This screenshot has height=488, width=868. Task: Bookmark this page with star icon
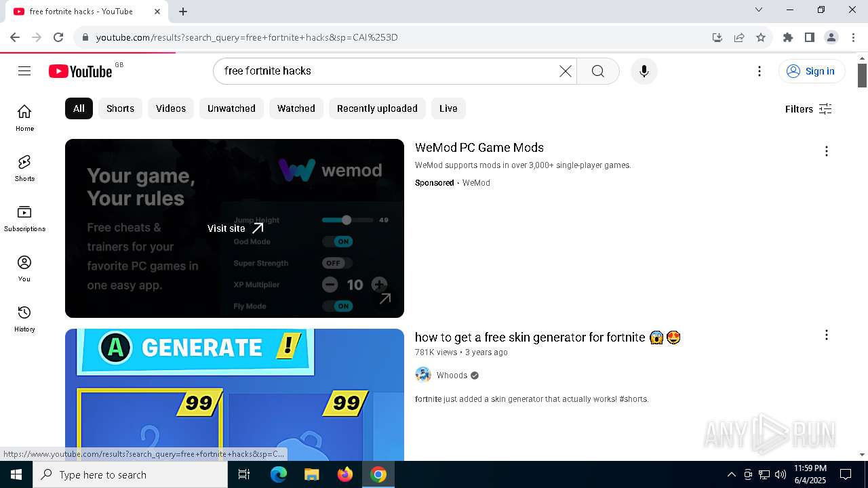pos(761,37)
